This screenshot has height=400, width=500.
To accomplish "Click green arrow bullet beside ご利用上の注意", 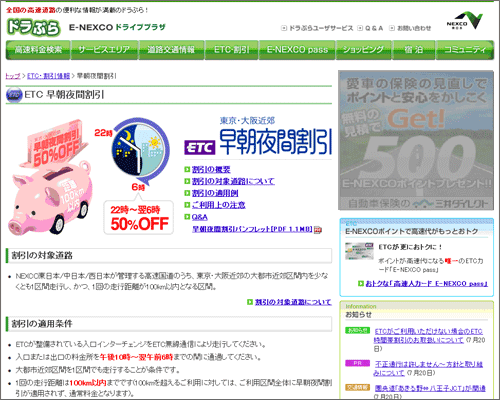I will (x=187, y=205).
